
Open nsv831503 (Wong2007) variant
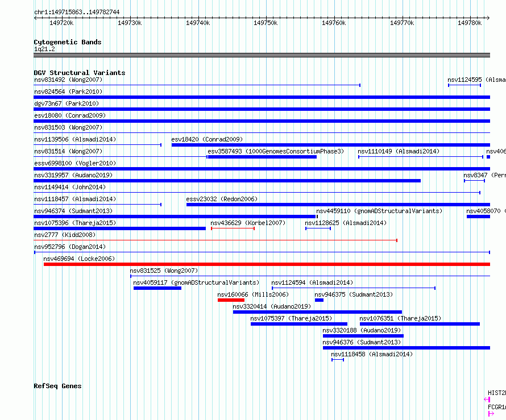(x=262, y=132)
